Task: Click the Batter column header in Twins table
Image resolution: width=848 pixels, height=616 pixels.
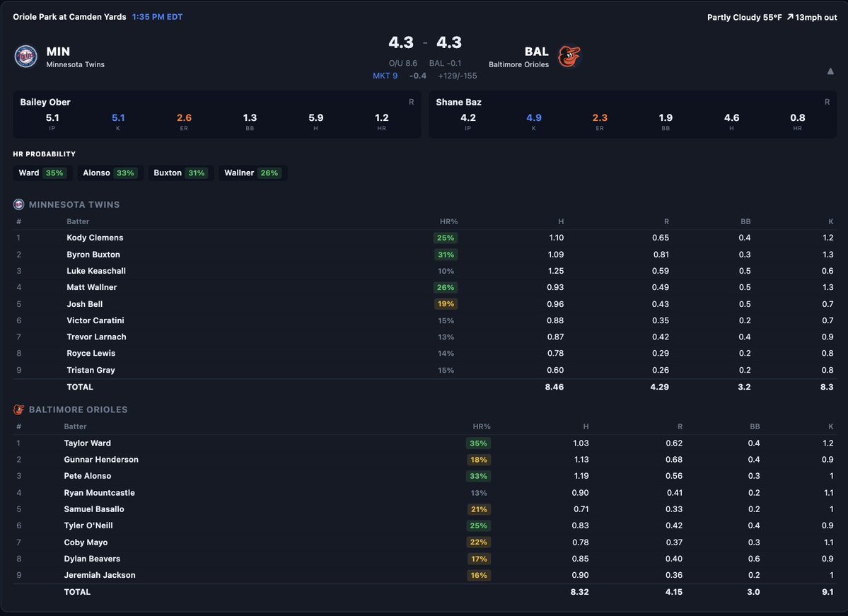Action: [78, 221]
